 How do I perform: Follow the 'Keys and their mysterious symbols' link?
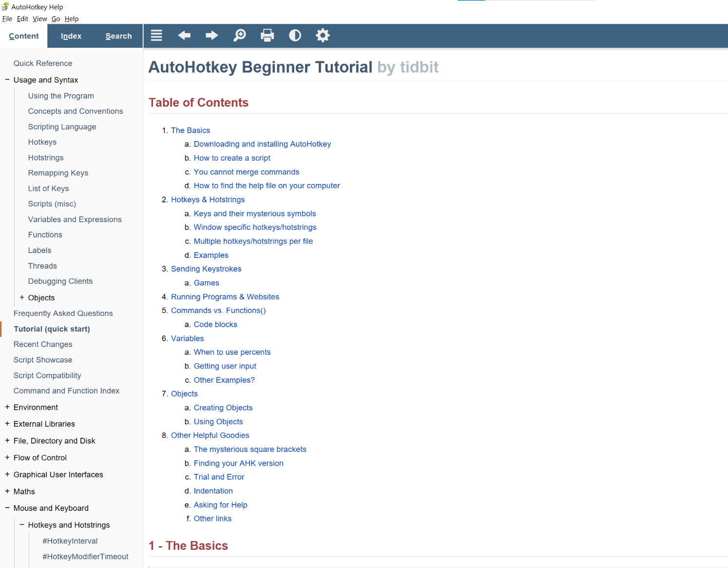pyautogui.click(x=255, y=214)
